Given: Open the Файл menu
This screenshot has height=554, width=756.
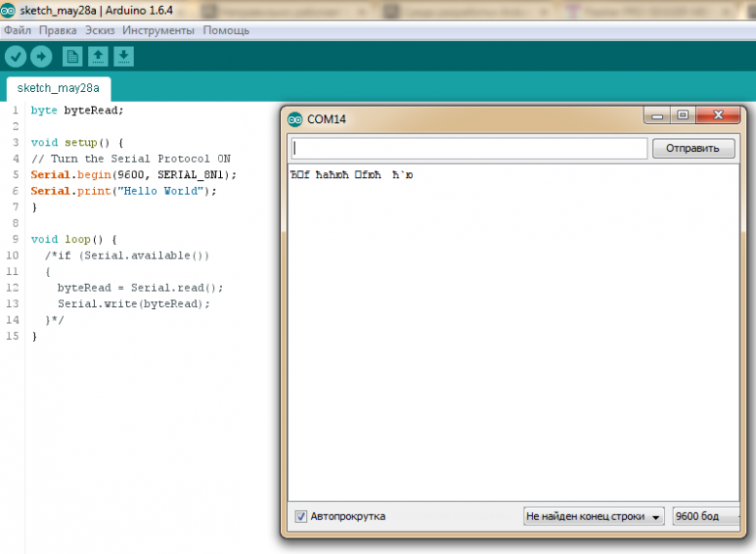Looking at the screenshot, I should [17, 30].
